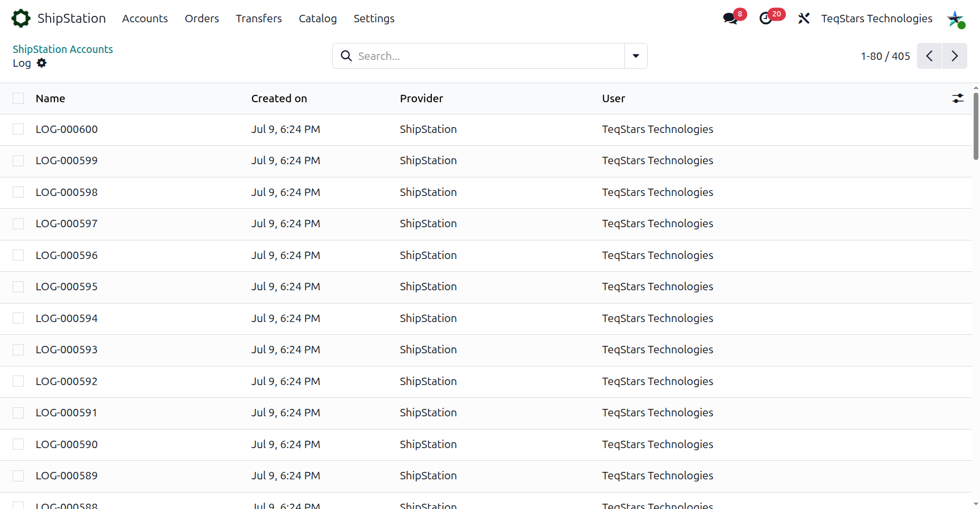Image resolution: width=980 pixels, height=509 pixels.
Task: Open log entry LOG-000598
Action: tap(67, 192)
